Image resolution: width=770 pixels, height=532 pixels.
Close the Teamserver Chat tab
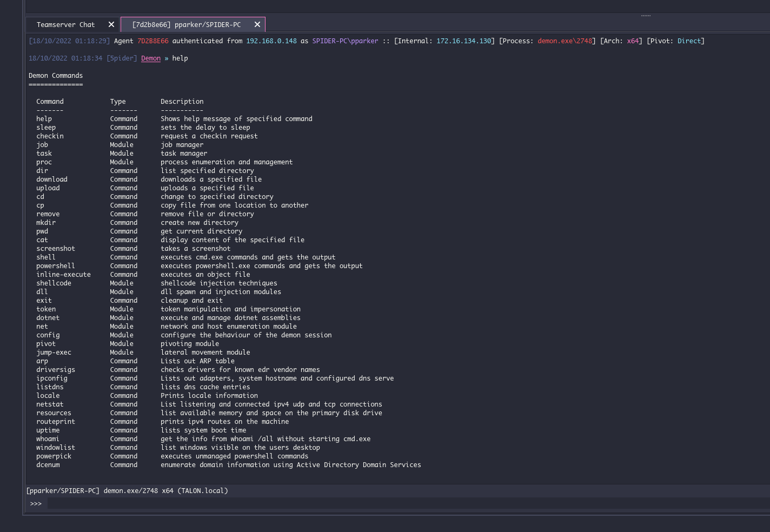click(x=111, y=24)
